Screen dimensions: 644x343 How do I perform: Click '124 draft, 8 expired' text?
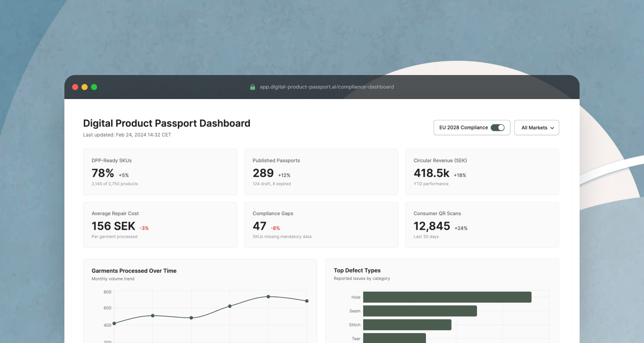tap(272, 184)
